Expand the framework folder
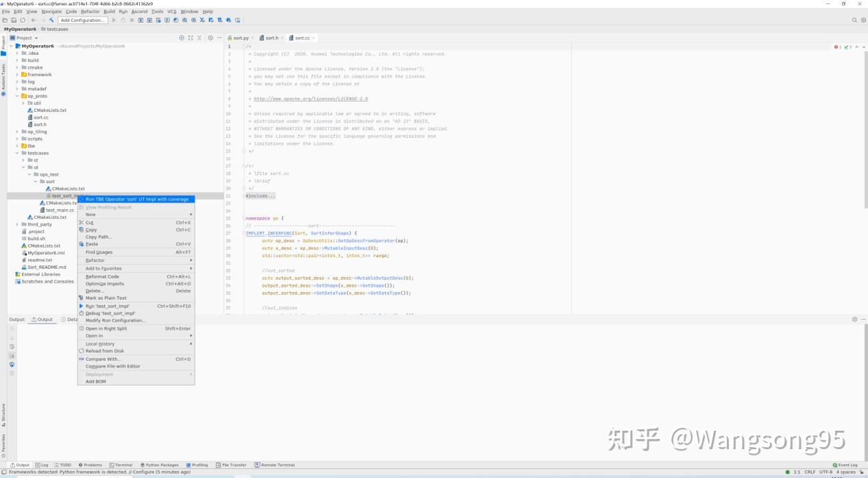Image resolution: width=868 pixels, height=478 pixels. coord(17,75)
